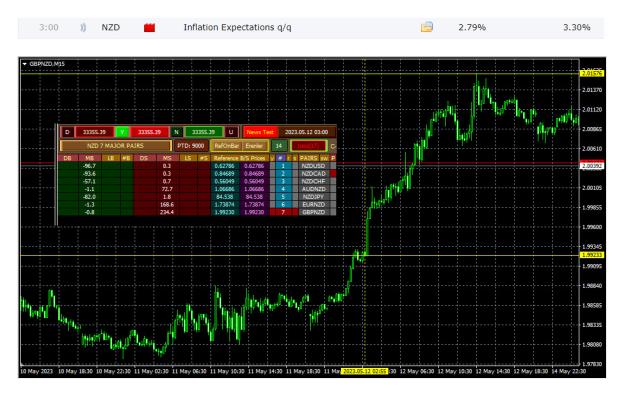Screen dimensions: 625x397
Task: Click the 3.30% previous value
Action: (x=577, y=28)
